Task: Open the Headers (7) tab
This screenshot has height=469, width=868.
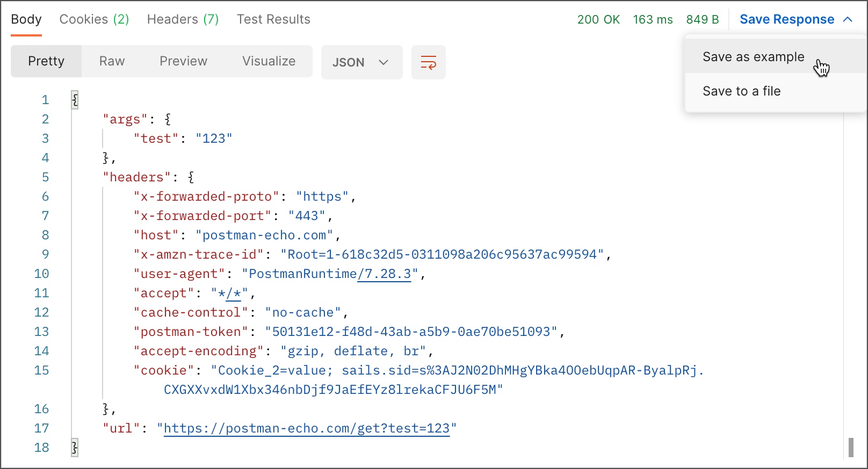Action: click(183, 19)
